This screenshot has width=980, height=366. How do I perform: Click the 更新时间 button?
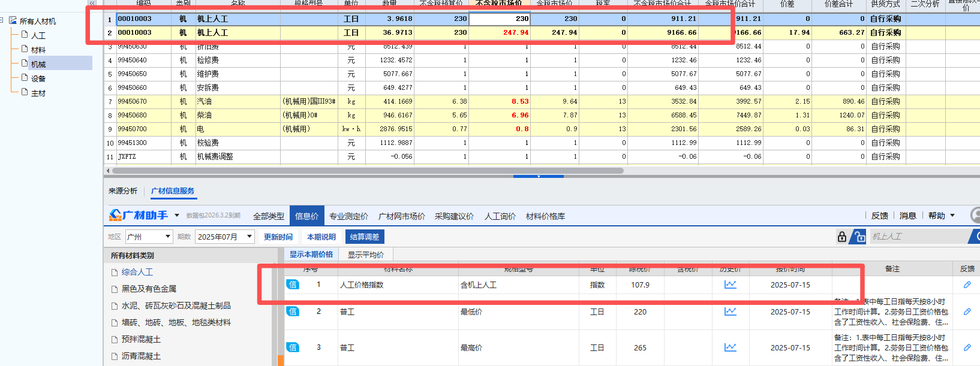[x=278, y=237]
